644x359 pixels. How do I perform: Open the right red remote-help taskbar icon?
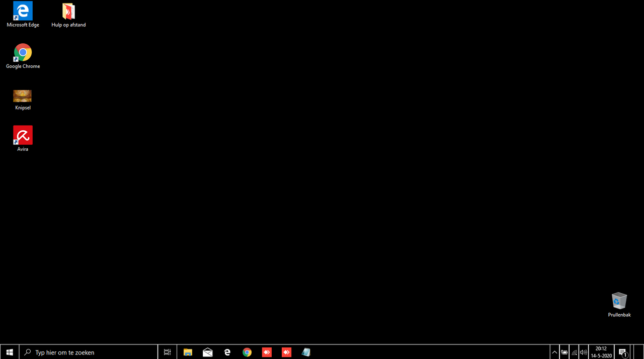pos(286,352)
